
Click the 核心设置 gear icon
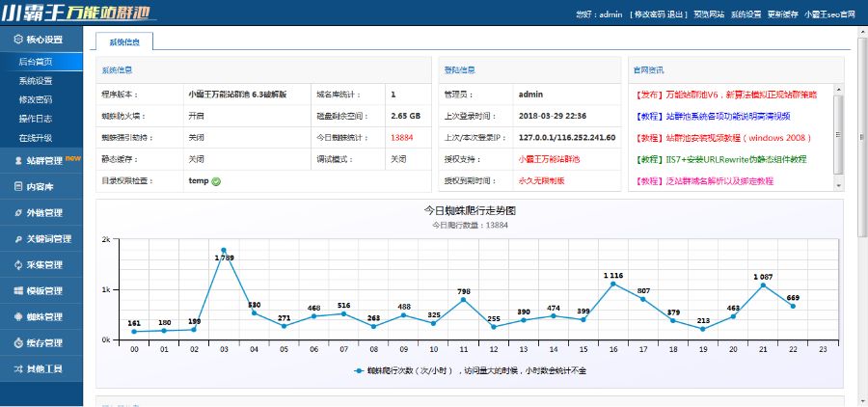[18, 40]
